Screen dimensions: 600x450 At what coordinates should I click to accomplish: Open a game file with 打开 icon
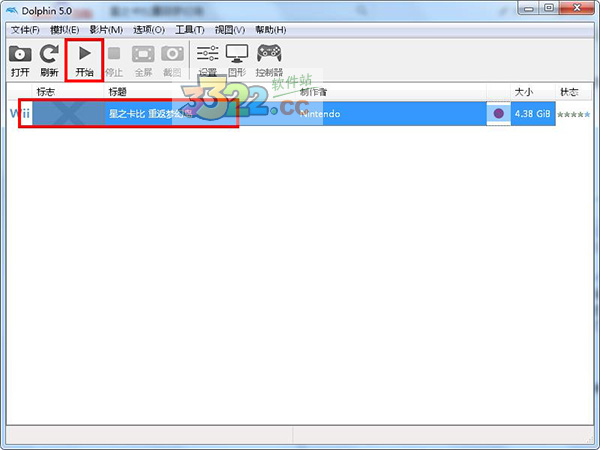point(20,61)
